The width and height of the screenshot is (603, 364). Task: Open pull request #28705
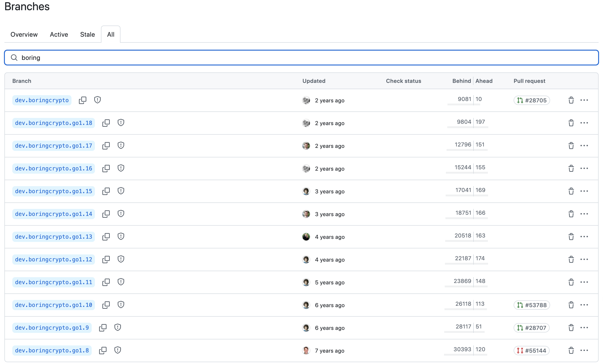(x=532, y=100)
